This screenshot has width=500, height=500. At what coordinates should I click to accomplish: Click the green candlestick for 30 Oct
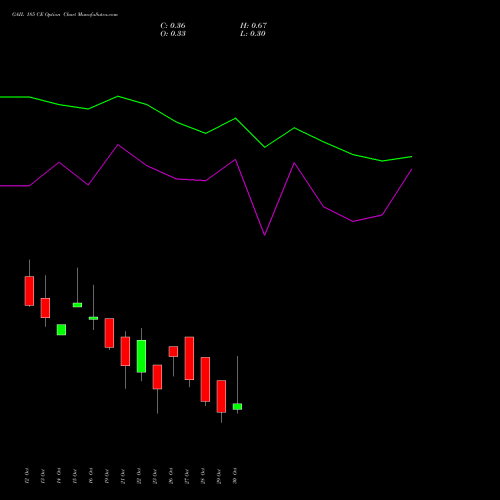pos(237,407)
